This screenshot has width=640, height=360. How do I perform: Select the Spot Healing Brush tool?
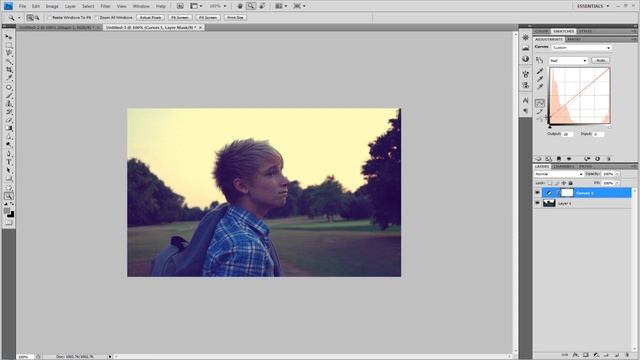9,87
